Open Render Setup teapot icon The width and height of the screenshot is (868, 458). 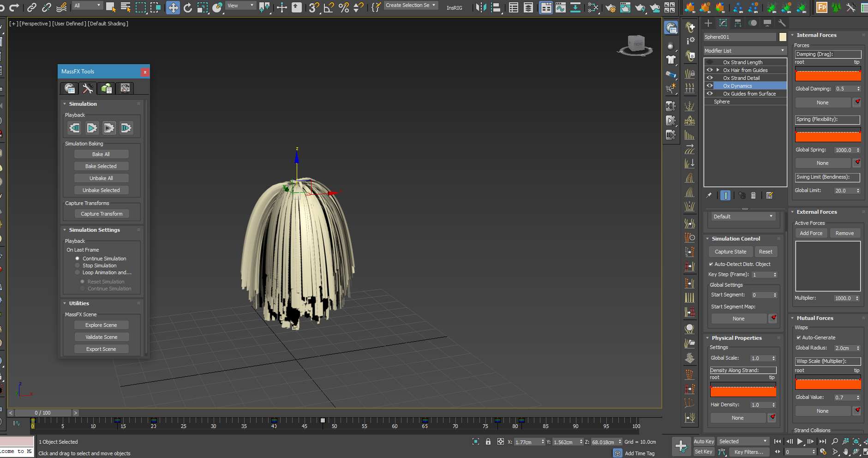610,7
